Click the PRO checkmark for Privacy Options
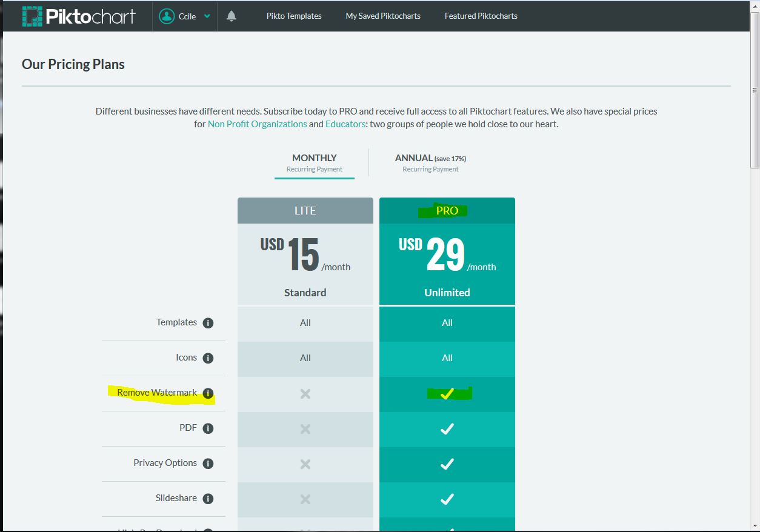Viewport: 760px width, 532px height. tap(447, 464)
